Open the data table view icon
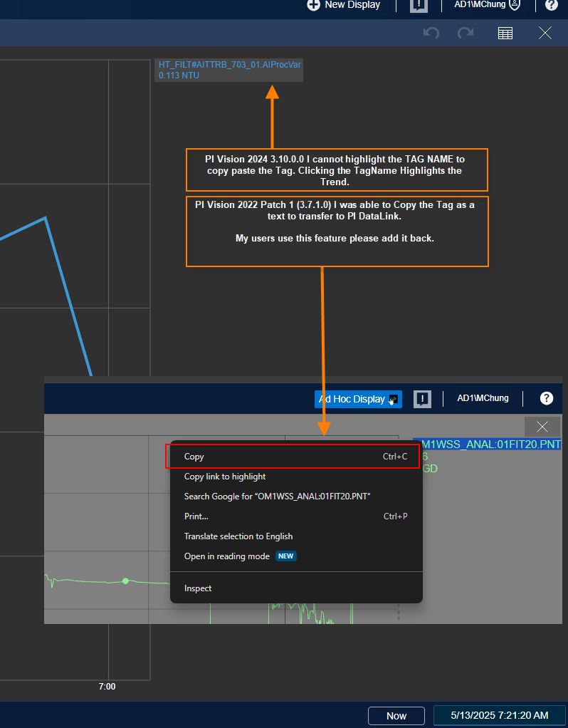The width and height of the screenshot is (568, 728). (505, 33)
